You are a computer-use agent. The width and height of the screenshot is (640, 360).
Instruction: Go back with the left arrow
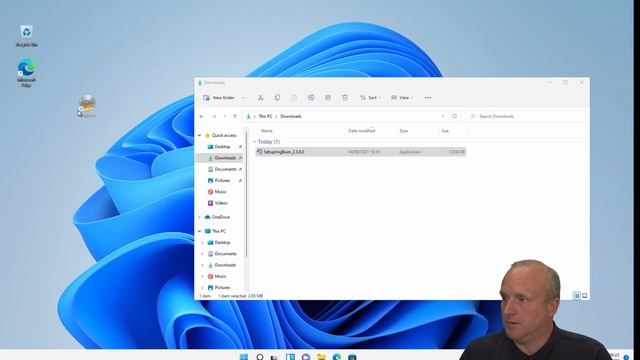[x=202, y=116]
